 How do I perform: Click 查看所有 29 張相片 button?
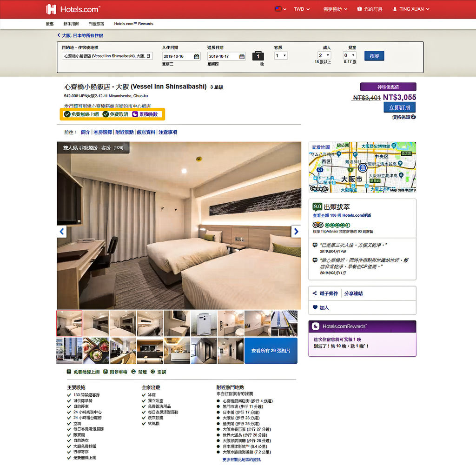(x=271, y=351)
